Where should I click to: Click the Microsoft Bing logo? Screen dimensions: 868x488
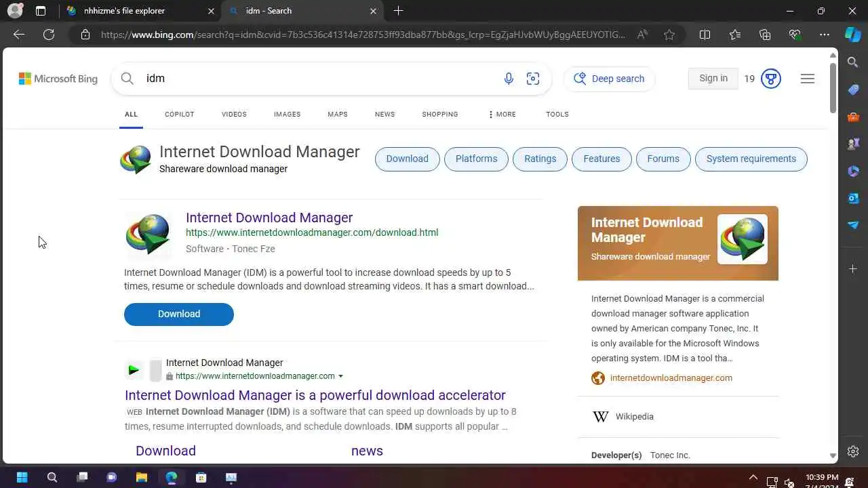pos(58,79)
